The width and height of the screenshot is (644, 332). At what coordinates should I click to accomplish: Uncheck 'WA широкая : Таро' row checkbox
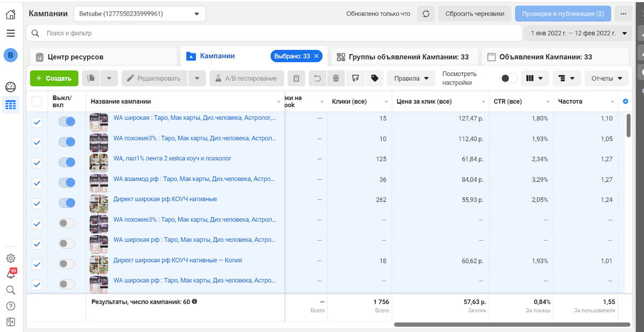(x=37, y=122)
